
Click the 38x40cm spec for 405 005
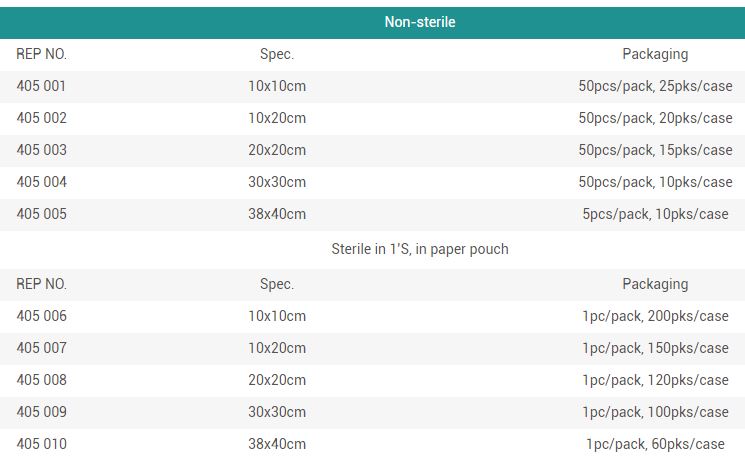[277, 214]
